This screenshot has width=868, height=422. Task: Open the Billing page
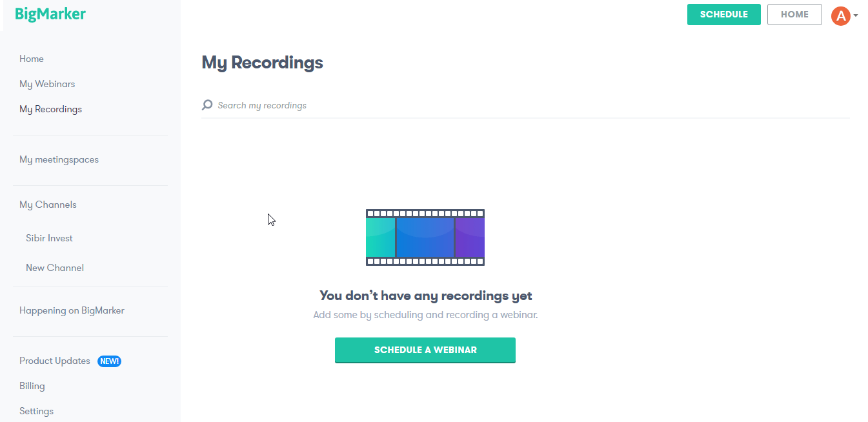tap(32, 386)
